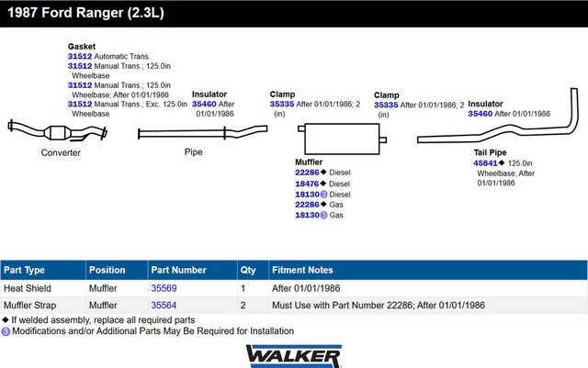Click the Walker logo
Viewport: 588px width, 368px height.
click(294, 356)
